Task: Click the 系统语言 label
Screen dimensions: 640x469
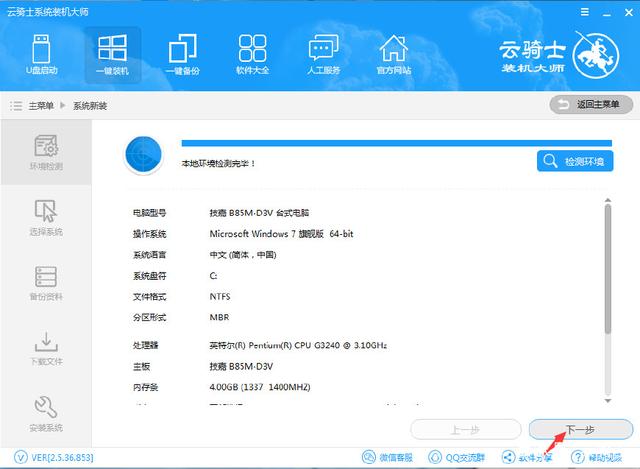Action: [x=149, y=255]
